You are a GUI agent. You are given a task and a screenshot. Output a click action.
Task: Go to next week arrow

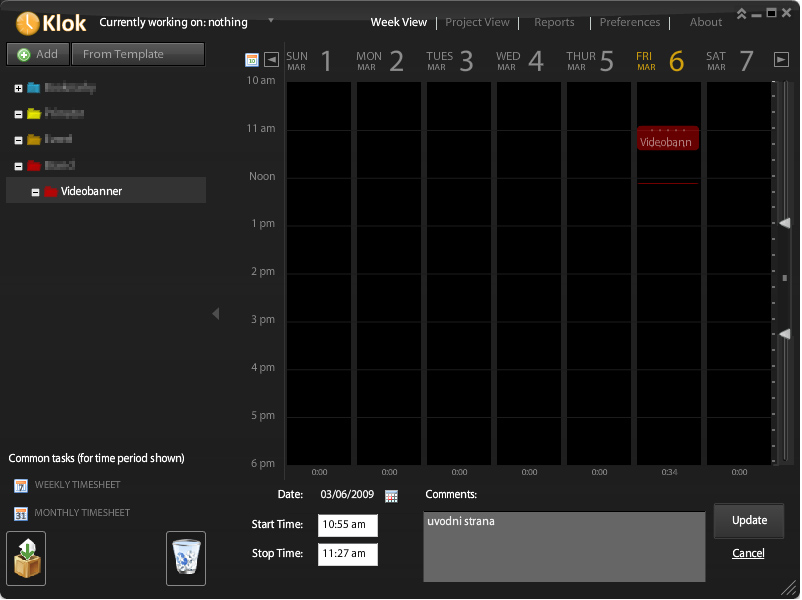[781, 60]
